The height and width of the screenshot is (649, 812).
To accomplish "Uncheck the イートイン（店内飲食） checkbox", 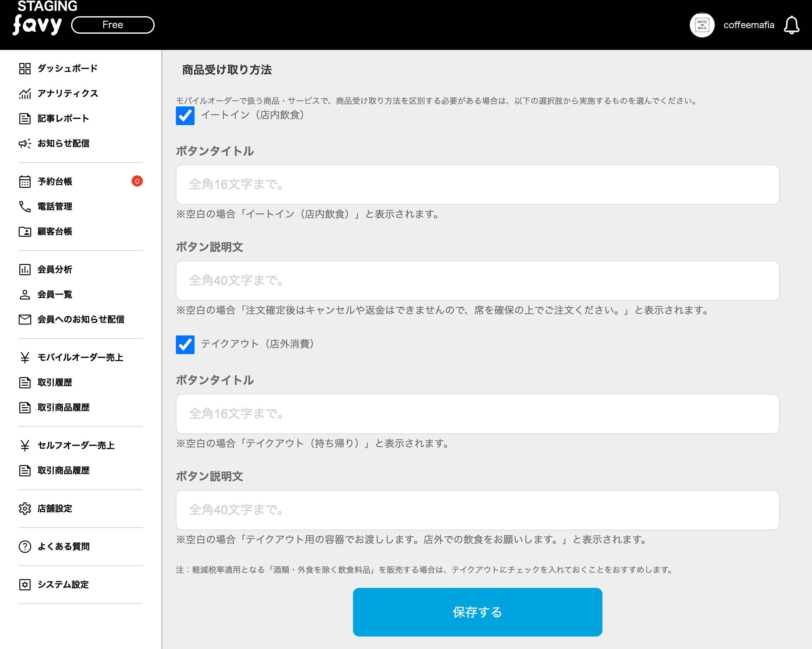I will 185,116.
